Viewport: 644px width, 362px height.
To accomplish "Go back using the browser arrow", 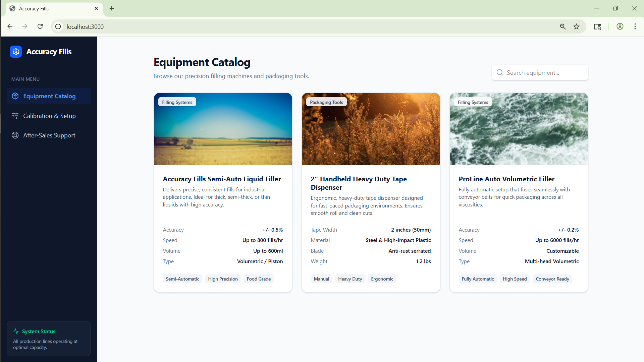I will click(x=10, y=26).
